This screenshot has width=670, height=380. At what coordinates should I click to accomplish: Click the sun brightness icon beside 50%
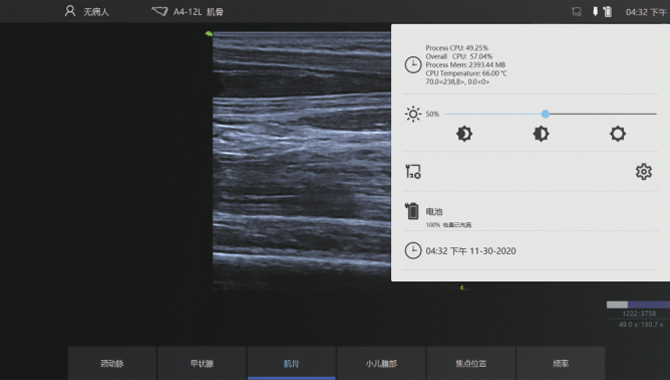413,114
